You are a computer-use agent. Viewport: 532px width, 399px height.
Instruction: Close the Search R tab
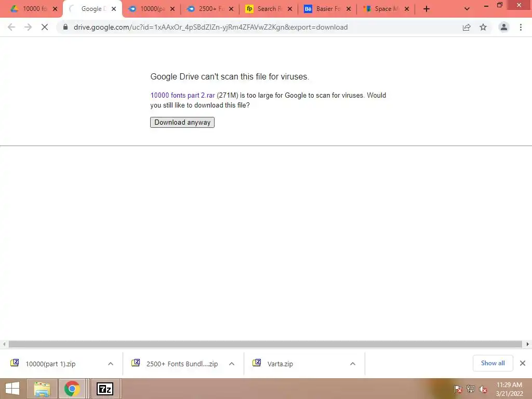[x=290, y=9]
